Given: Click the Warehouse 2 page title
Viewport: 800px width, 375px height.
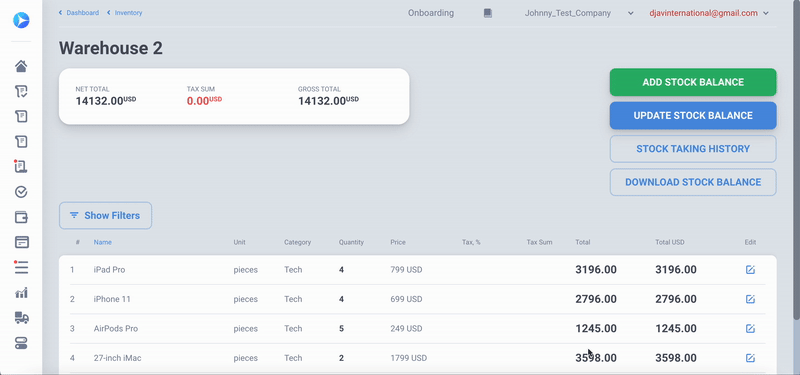Looking at the screenshot, I should [x=111, y=48].
